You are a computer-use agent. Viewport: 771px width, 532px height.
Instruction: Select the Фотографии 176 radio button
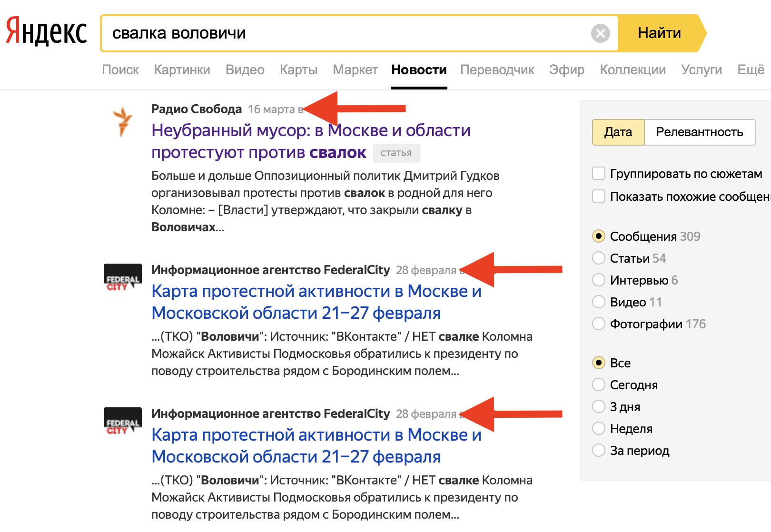pyautogui.click(x=599, y=324)
